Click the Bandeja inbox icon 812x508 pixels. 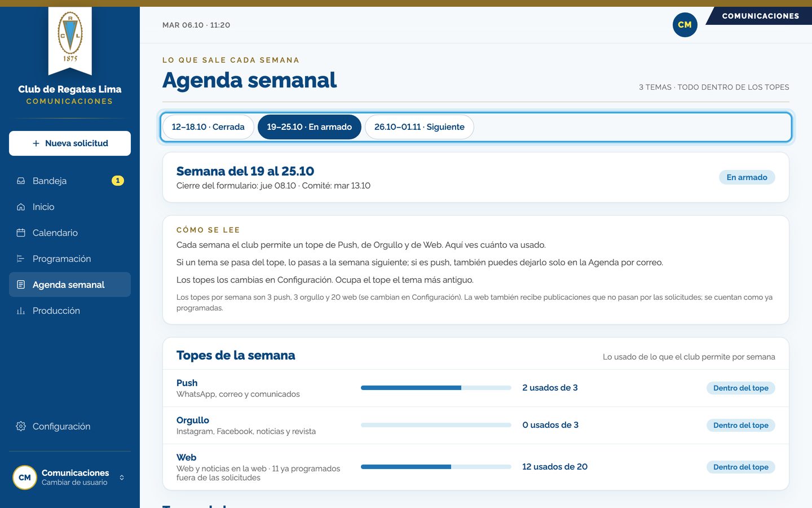pos(21,181)
